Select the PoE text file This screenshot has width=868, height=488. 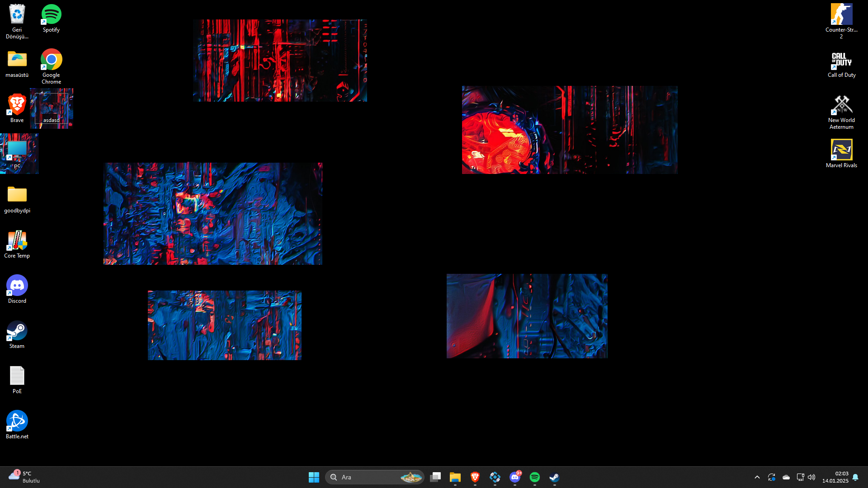point(17,380)
